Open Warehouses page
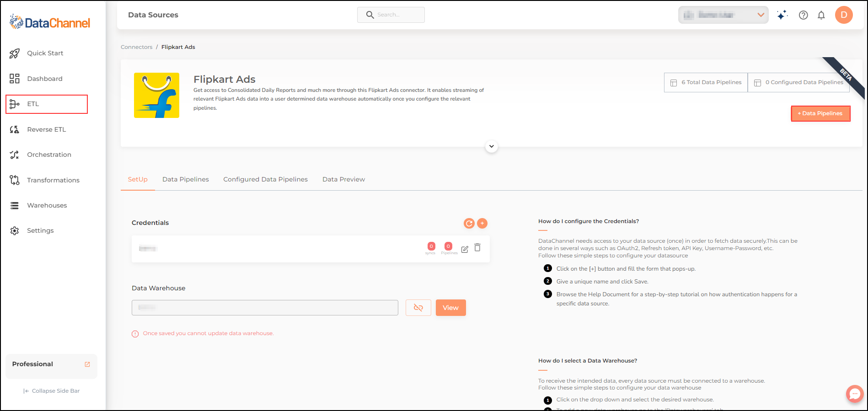The height and width of the screenshot is (411, 868). tap(47, 205)
